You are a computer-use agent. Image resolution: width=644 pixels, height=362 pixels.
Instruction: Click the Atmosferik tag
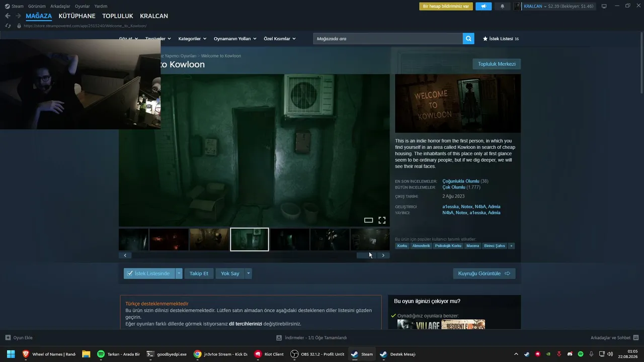pyautogui.click(x=421, y=246)
